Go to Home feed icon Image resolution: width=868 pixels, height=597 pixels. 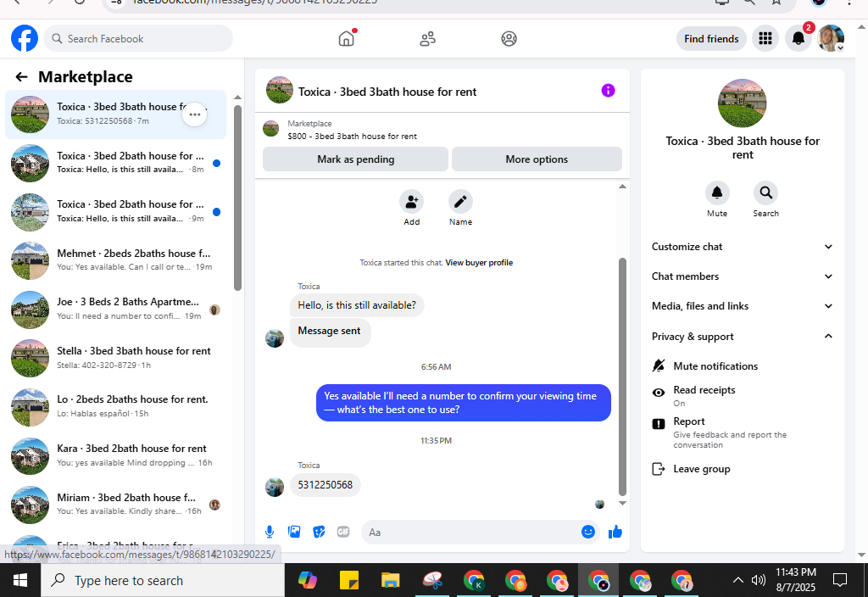click(347, 39)
